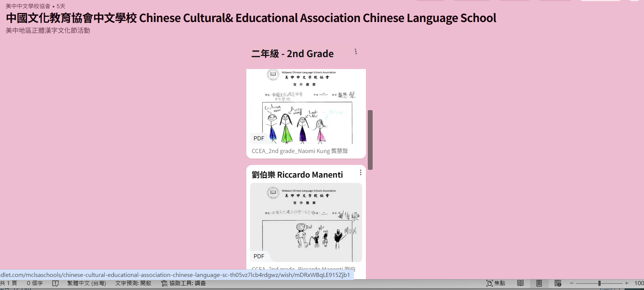Open the Naomi Kung PDF drawing thumbnail
The image size is (644, 290).
306,106
